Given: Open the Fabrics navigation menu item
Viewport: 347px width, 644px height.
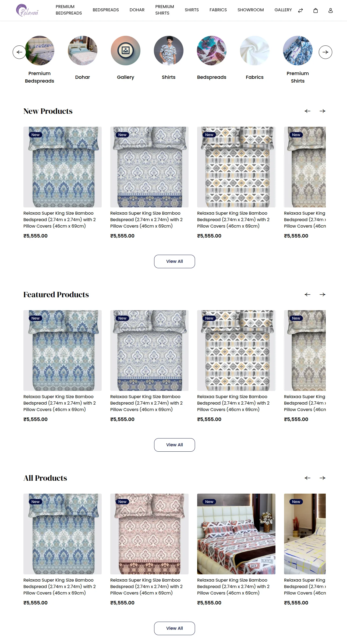Looking at the screenshot, I should 218,10.
